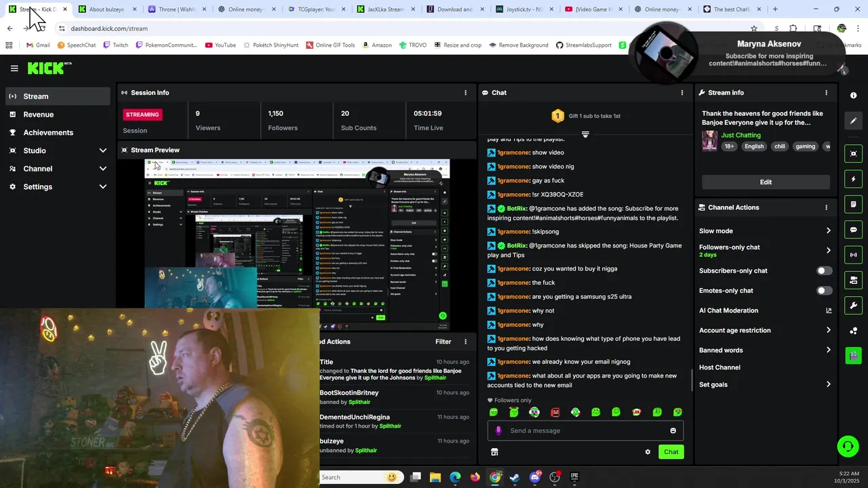Open Mod Actions three-dot menu
Screen dimensions: 868x488
[x=465, y=342]
